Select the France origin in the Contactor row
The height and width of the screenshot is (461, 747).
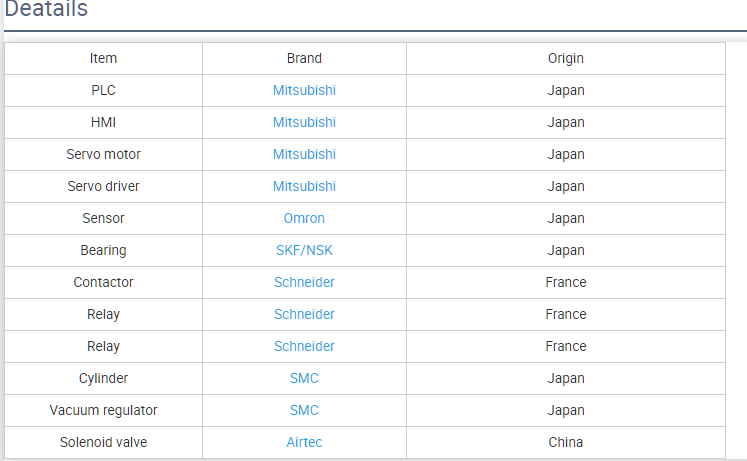pyautogui.click(x=565, y=282)
